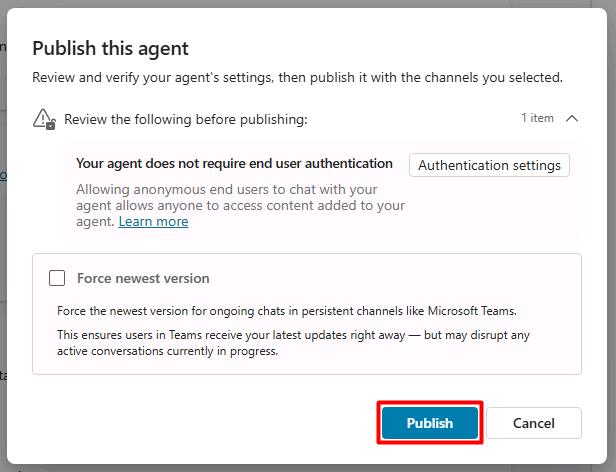Enable the Force newest version checkbox
Image resolution: width=616 pixels, height=472 pixels.
click(57, 278)
